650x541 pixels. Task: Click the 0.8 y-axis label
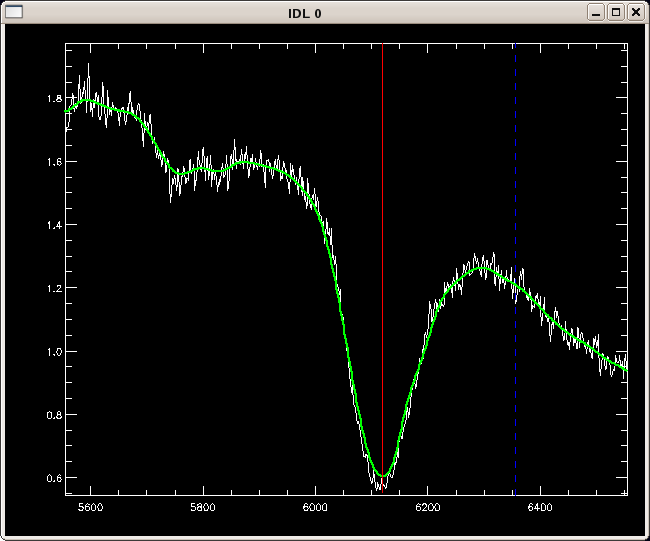point(54,415)
